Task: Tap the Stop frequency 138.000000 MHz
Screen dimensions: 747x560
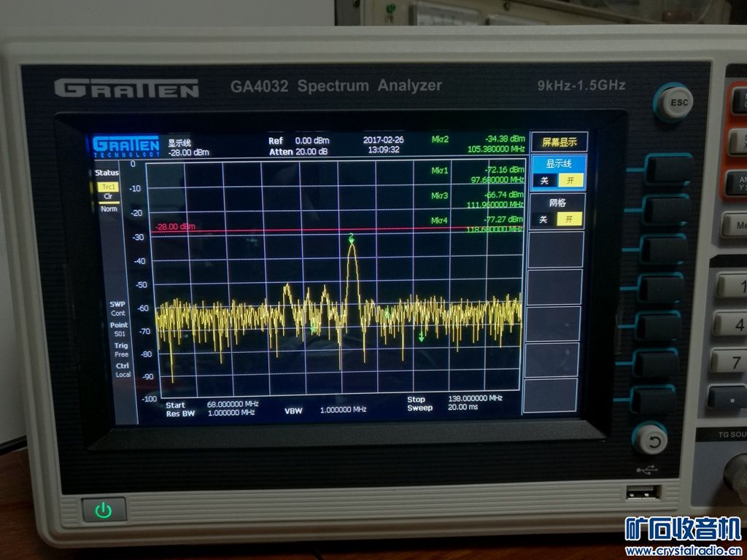Action: coord(475,398)
